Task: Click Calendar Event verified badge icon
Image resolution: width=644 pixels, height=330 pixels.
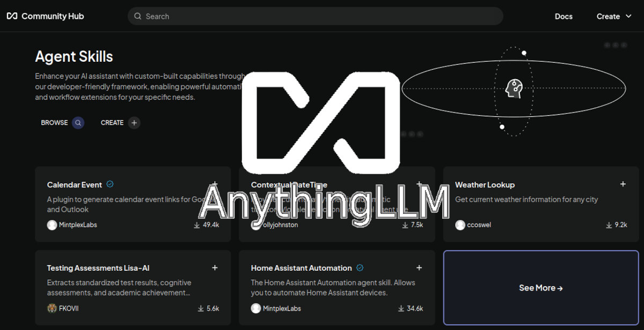Action: [x=110, y=184]
